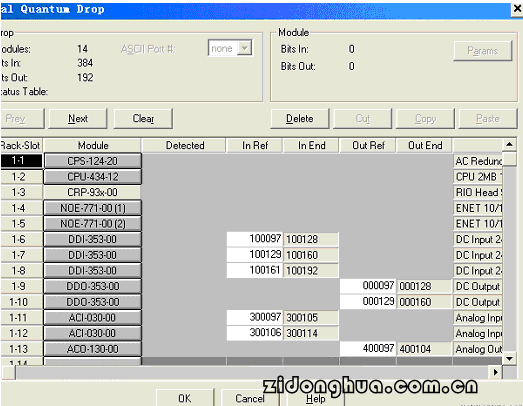Image resolution: width=523 pixels, height=406 pixels.
Task: Select the DDO-353-00 module in slot 1-9
Action: click(93, 286)
